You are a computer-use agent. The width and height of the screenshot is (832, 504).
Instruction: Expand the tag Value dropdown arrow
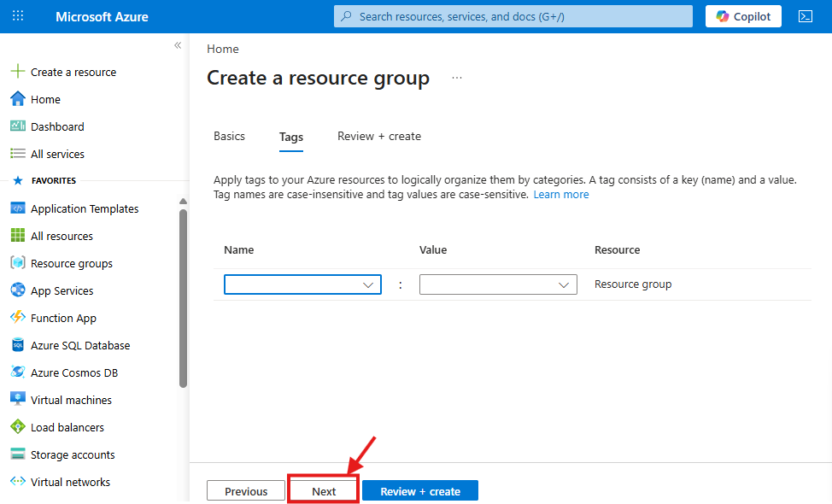[564, 285]
